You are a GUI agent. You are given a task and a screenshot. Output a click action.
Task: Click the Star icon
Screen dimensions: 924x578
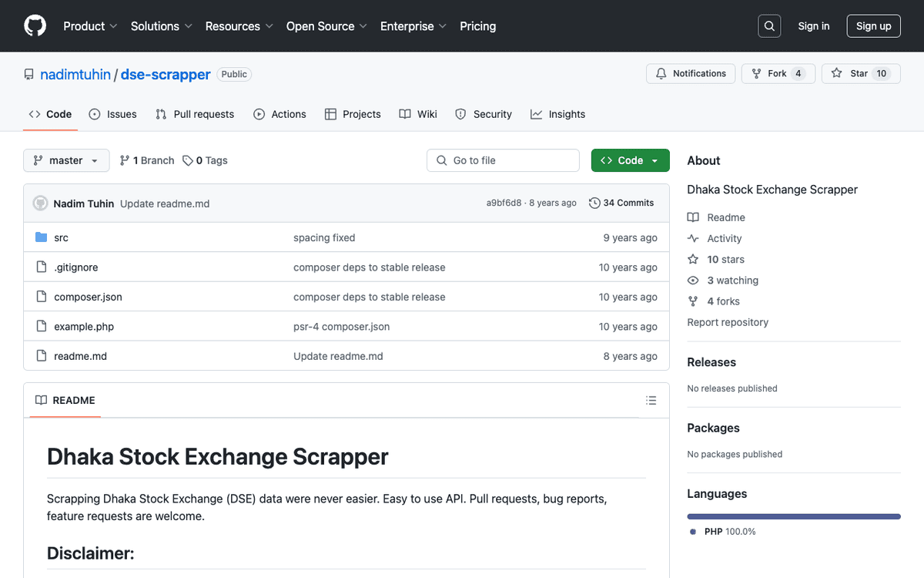click(x=837, y=73)
